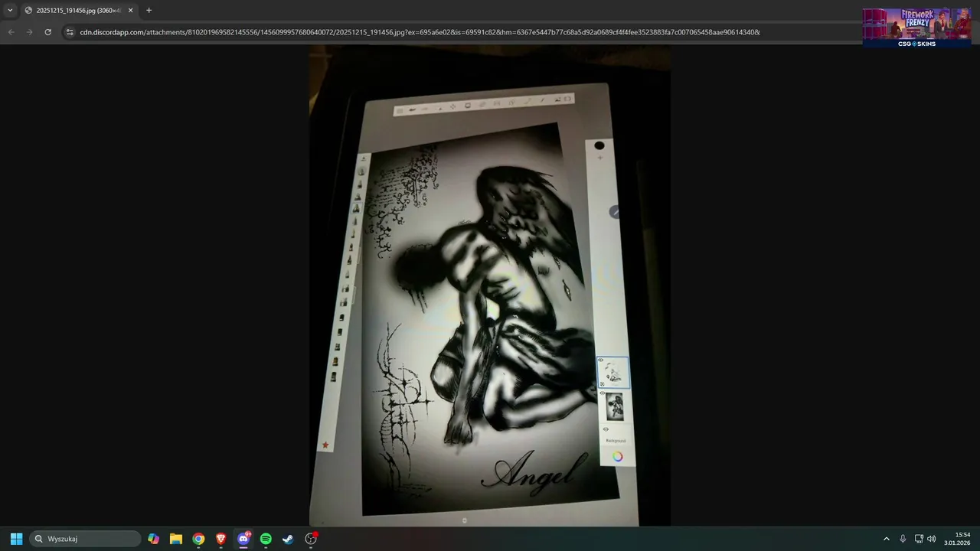Viewport: 980px width, 551px height.
Task: Click the Wyszukaj taskbar search box
Action: coord(86,539)
